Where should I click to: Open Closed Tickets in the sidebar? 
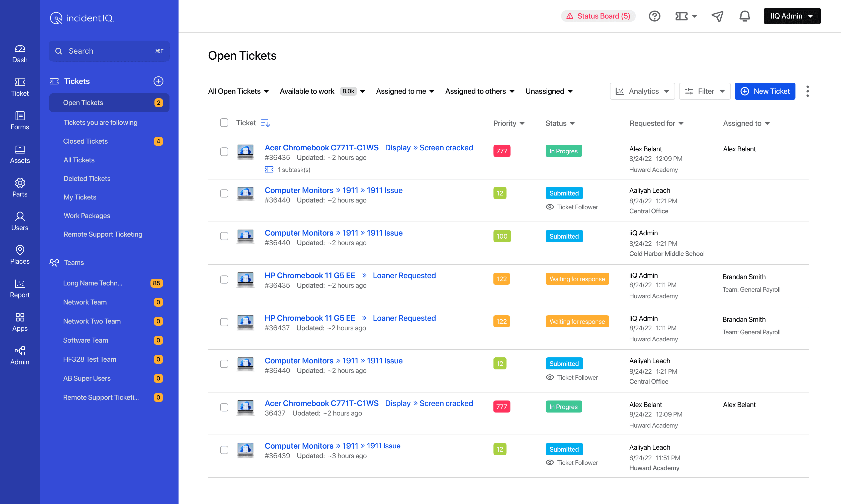click(85, 141)
